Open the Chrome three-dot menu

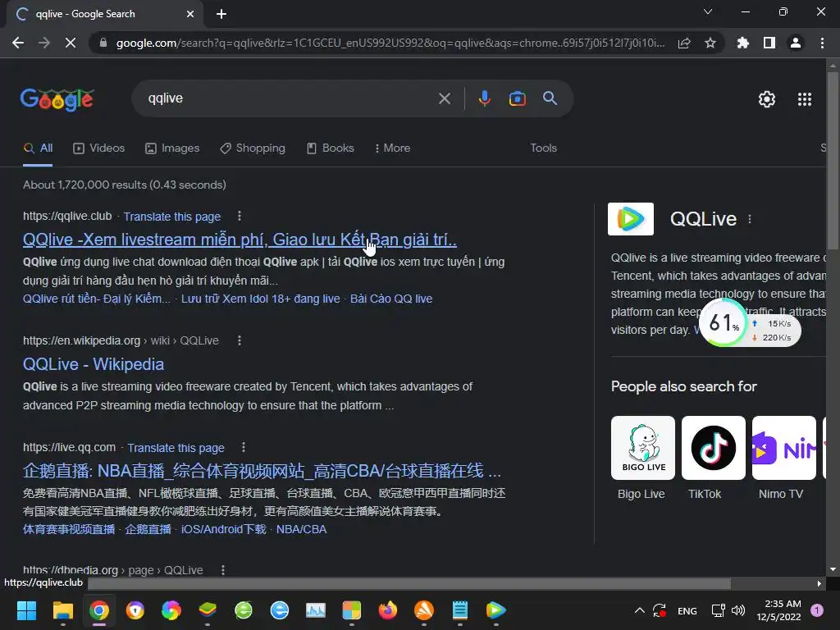[822, 43]
